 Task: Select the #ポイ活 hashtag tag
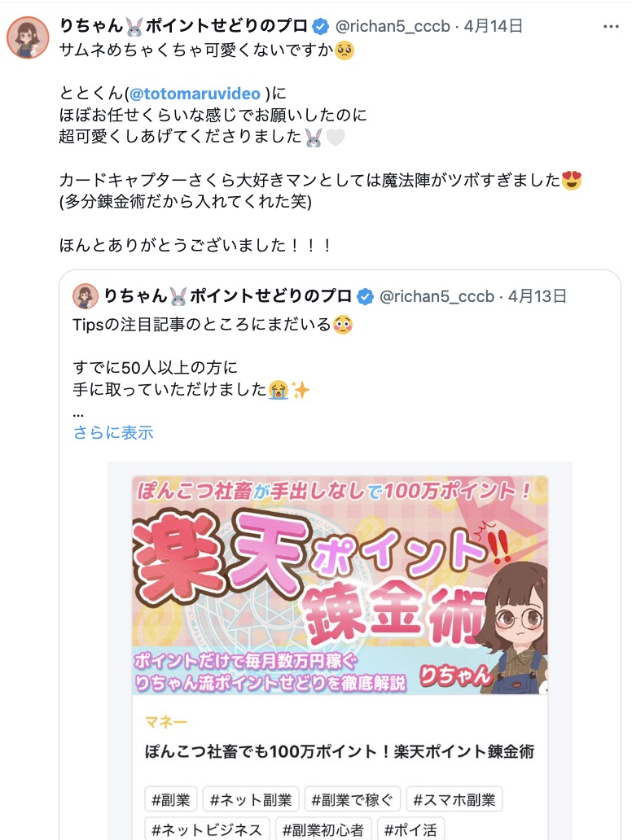pos(410,829)
